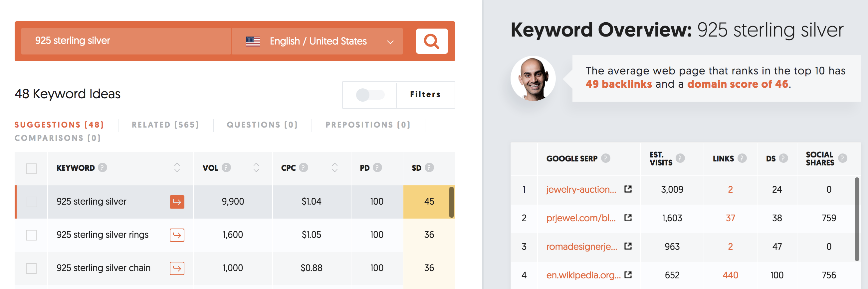Screen dimensions: 868x289
Task: Click external link icon beside jewelry-auction result
Action: 628,189
